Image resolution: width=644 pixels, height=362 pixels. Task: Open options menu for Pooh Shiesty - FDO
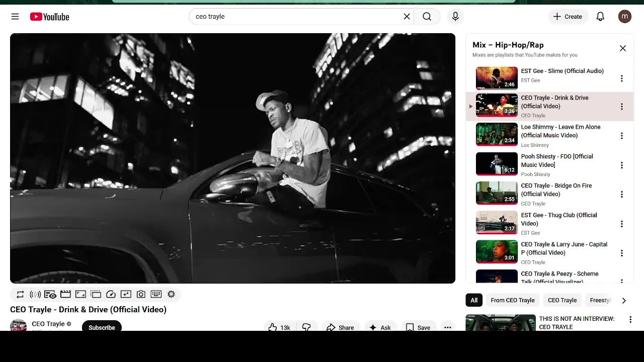tap(622, 165)
